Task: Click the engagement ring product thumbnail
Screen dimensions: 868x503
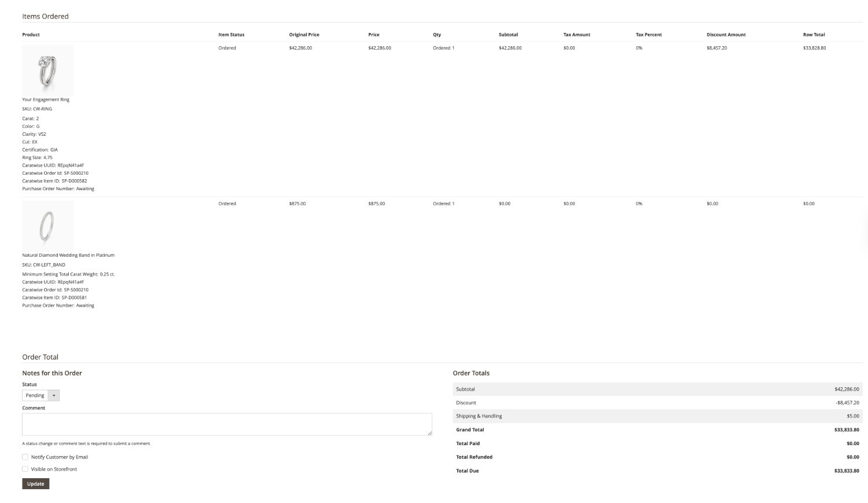Action: click(x=48, y=70)
